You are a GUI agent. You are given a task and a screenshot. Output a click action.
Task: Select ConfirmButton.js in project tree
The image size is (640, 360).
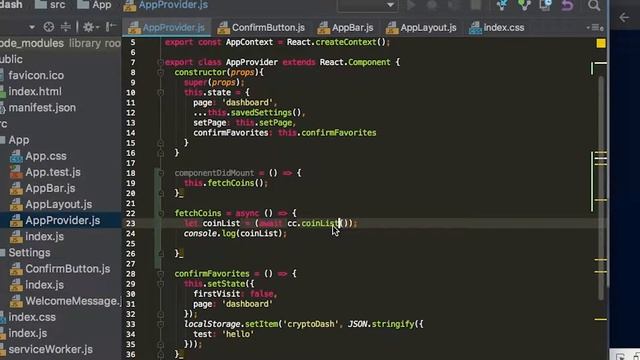point(67,269)
